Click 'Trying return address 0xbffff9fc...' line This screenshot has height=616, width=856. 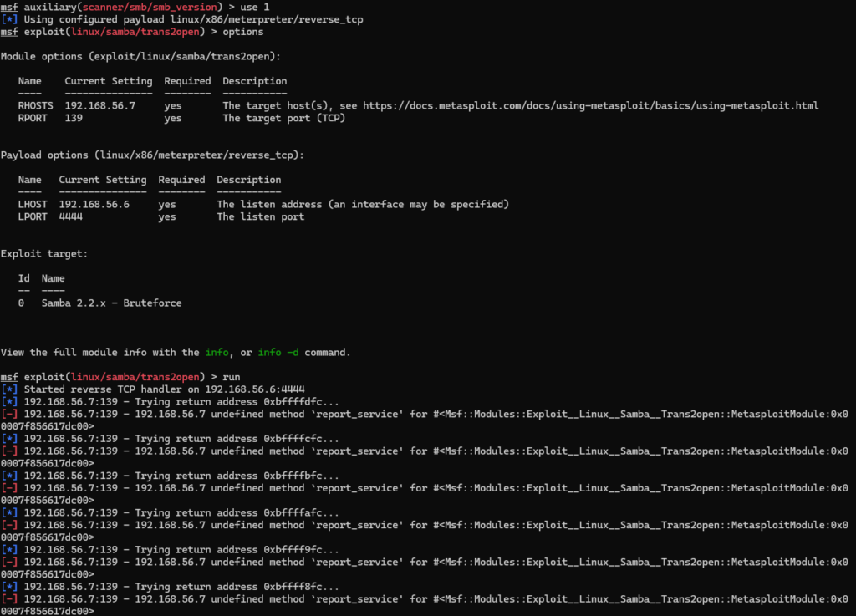[x=237, y=550]
